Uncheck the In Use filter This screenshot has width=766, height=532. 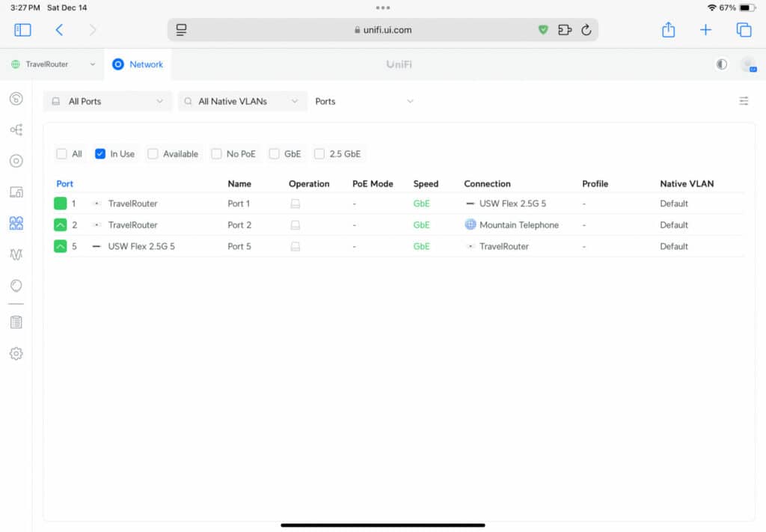[x=100, y=154]
